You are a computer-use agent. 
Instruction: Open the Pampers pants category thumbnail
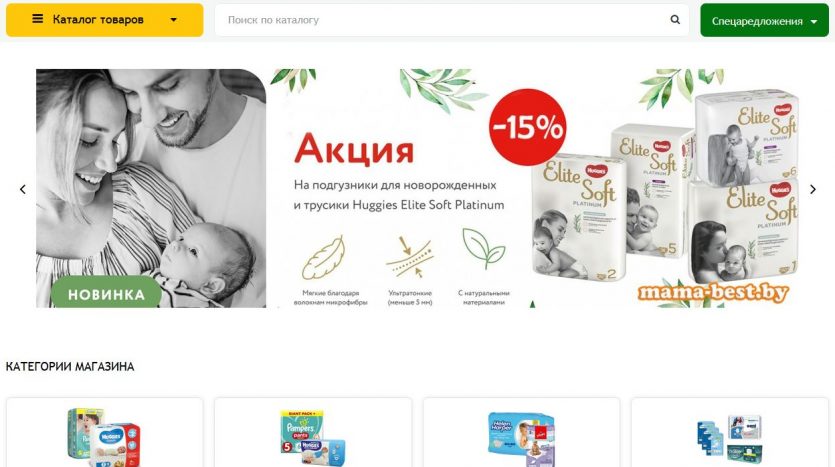click(313, 438)
